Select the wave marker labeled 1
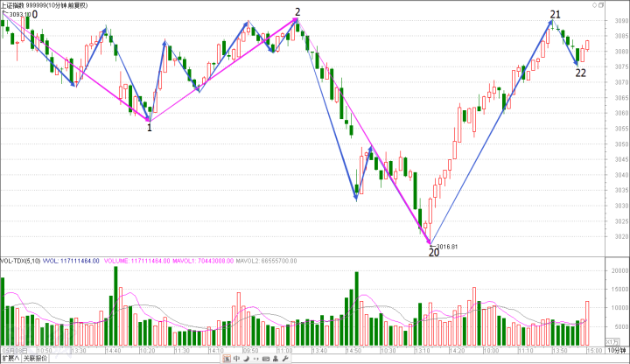 click(150, 128)
